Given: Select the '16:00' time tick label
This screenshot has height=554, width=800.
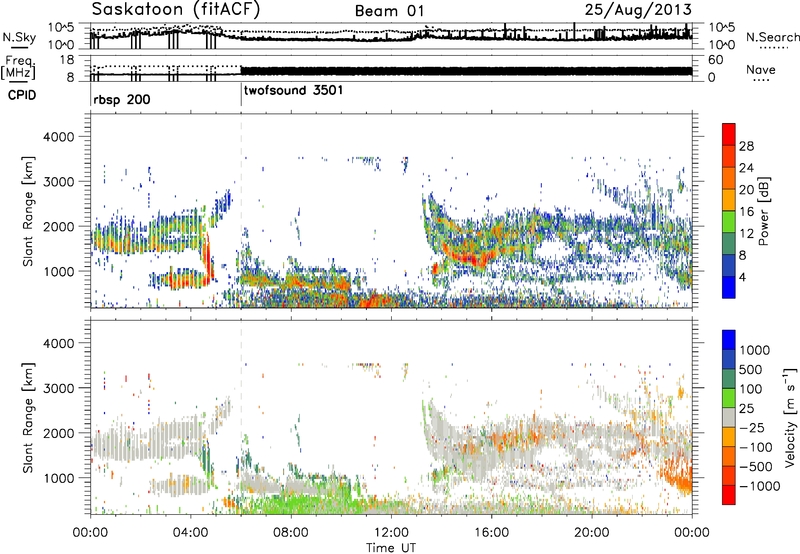Looking at the screenshot, I should (x=491, y=533).
